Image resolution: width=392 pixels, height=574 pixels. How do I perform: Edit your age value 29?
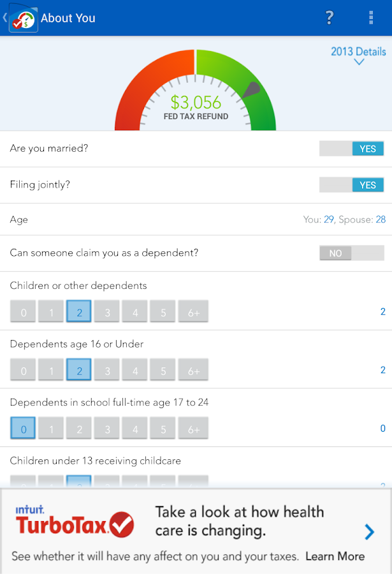click(x=329, y=219)
